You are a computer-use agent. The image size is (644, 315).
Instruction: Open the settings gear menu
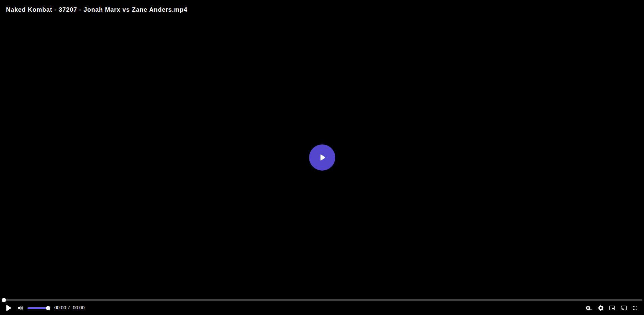point(601,308)
